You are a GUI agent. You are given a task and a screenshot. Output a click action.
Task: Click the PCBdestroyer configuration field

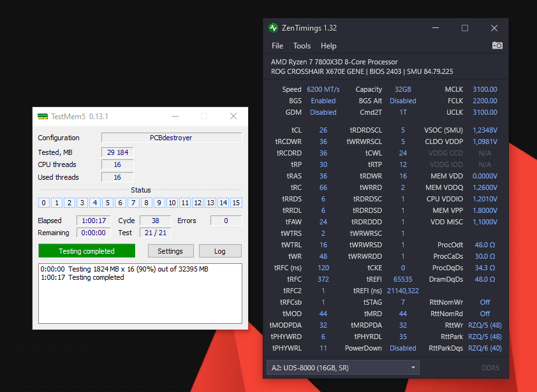pos(171,138)
